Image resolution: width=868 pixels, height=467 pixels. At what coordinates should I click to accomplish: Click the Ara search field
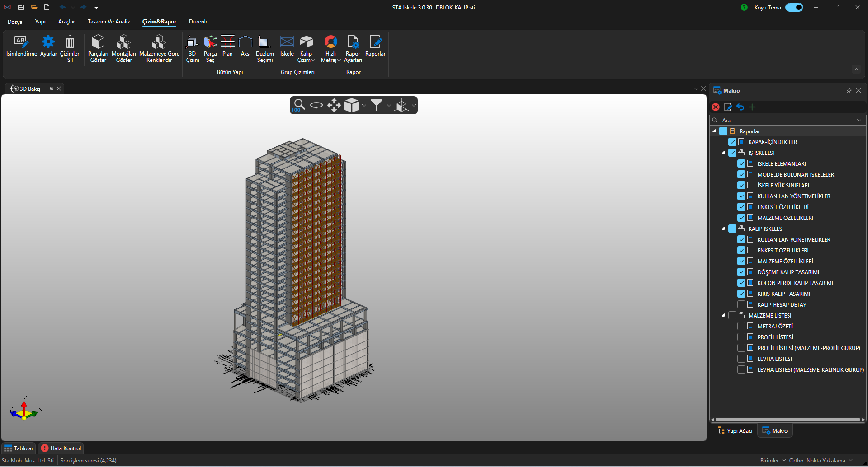point(787,121)
